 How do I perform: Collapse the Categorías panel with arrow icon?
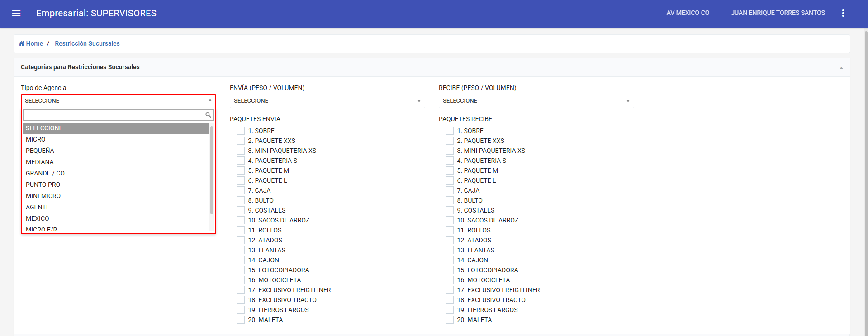click(x=841, y=68)
